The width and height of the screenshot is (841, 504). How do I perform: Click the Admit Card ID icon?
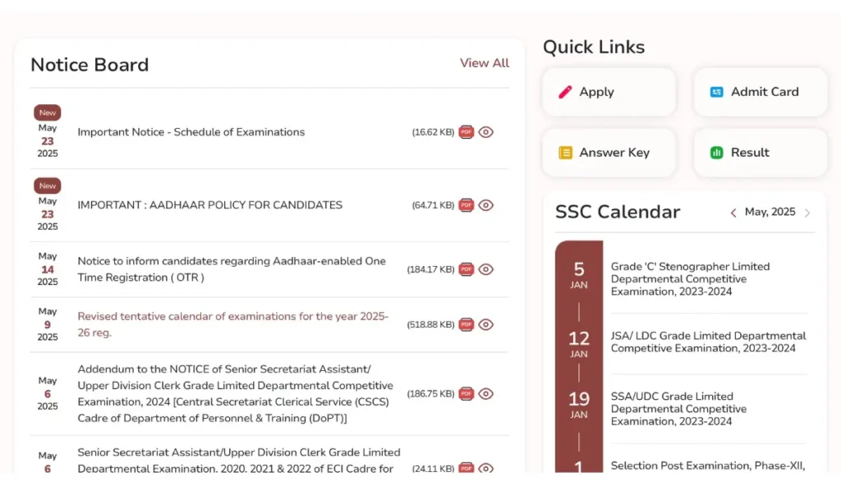click(716, 92)
